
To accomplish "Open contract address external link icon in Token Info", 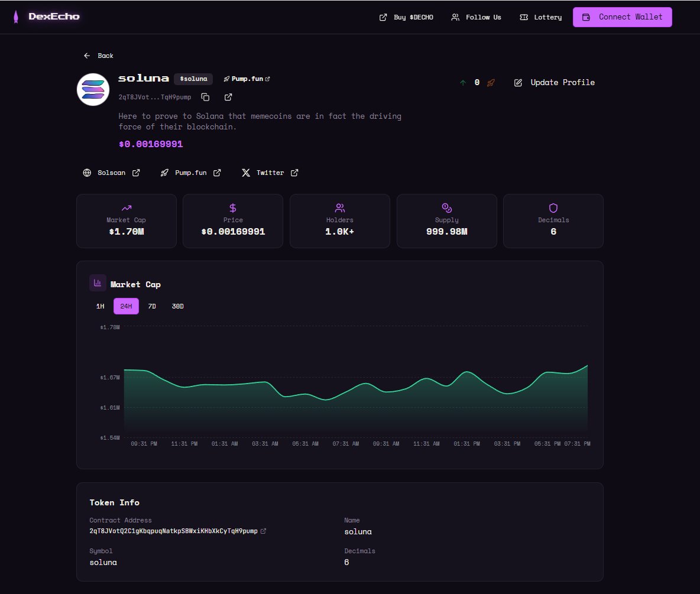I will 264,531.
